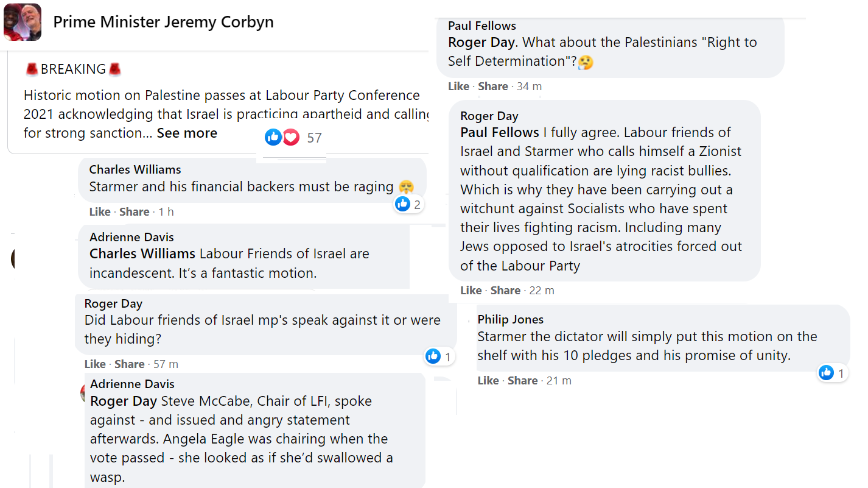The image size is (868, 488).
Task: Click the 34 m timestamp on Paul Fellows' comment
Action: tap(529, 87)
